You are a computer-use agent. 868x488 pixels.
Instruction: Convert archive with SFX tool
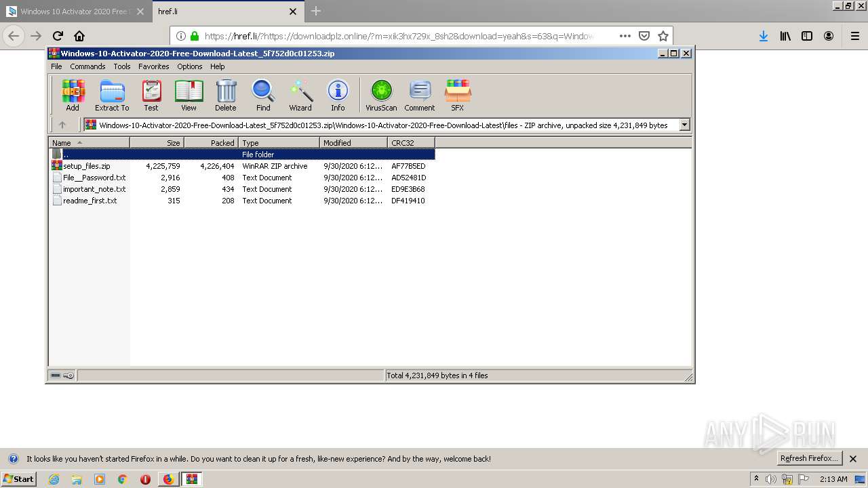(x=458, y=95)
